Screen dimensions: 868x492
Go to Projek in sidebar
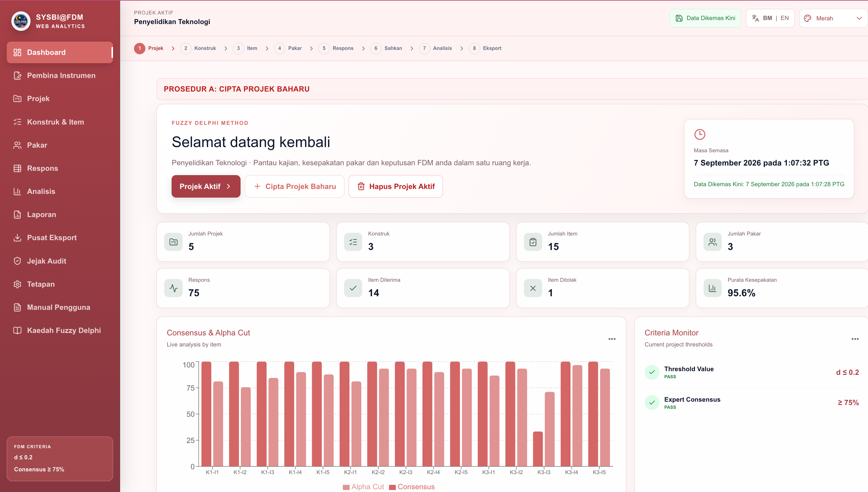click(x=60, y=99)
